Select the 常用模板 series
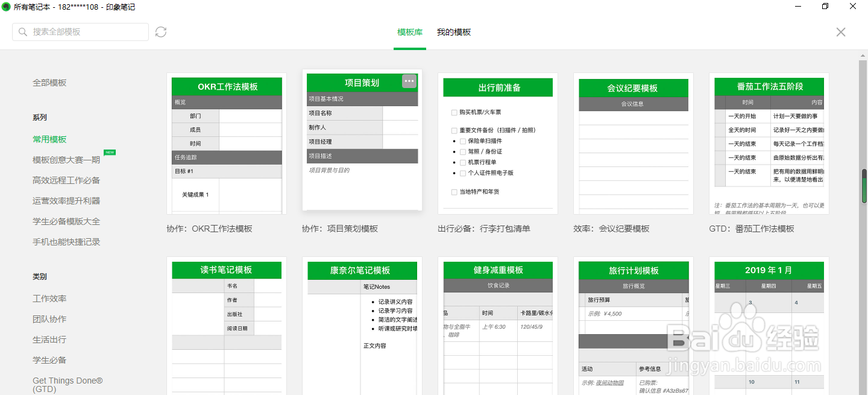The width and height of the screenshot is (868, 395). [x=49, y=139]
